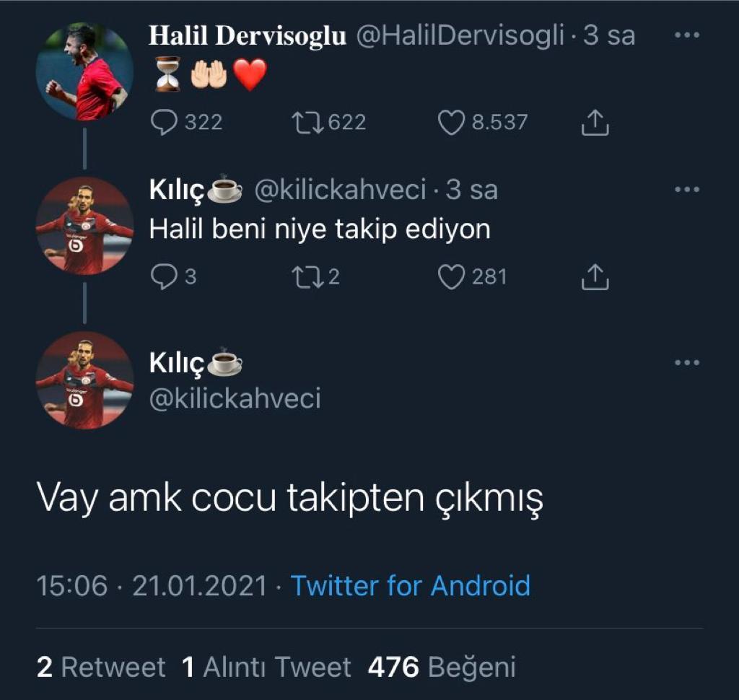Viewport: 739px width, 700px height.
Task: Reply to Halil Dervisoglu's tweet
Action: point(164,123)
